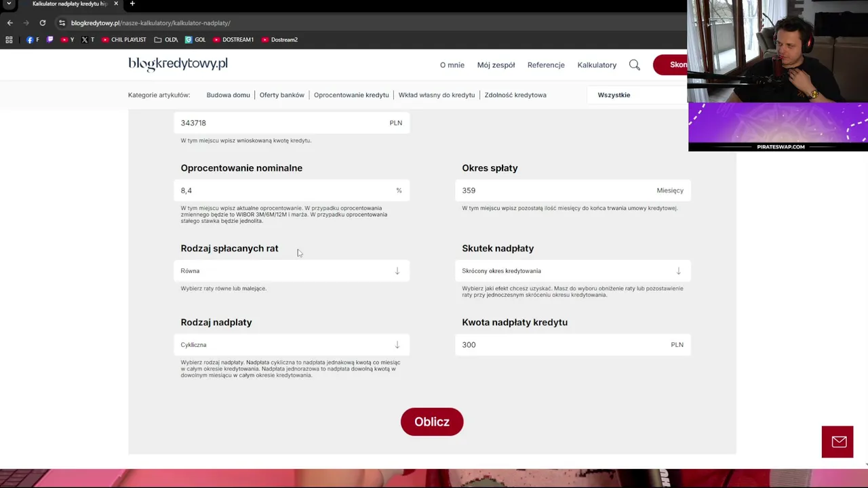
Task: Click the Okres spłaty field 359
Action: [x=573, y=190]
